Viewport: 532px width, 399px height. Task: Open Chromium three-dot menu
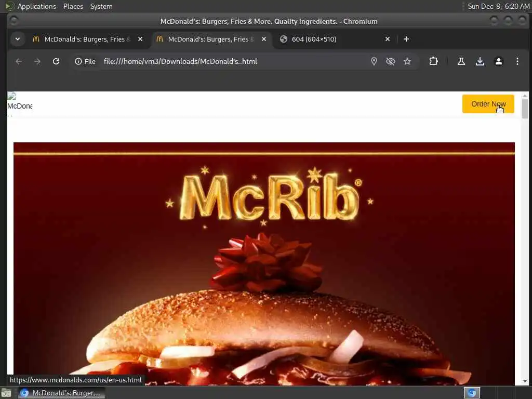pyautogui.click(x=517, y=61)
